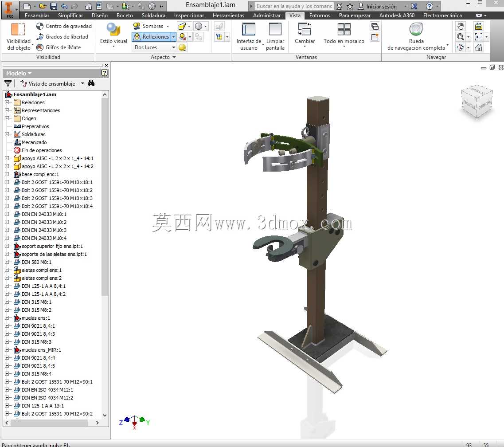Open Visibilidad del objeto menu
This screenshot has width=504, height=447.
pos(19,37)
